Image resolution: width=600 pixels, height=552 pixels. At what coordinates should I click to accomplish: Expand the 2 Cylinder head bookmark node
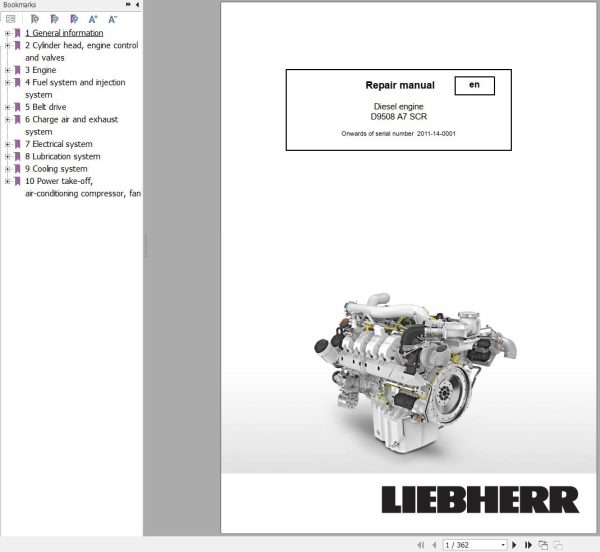click(7, 46)
